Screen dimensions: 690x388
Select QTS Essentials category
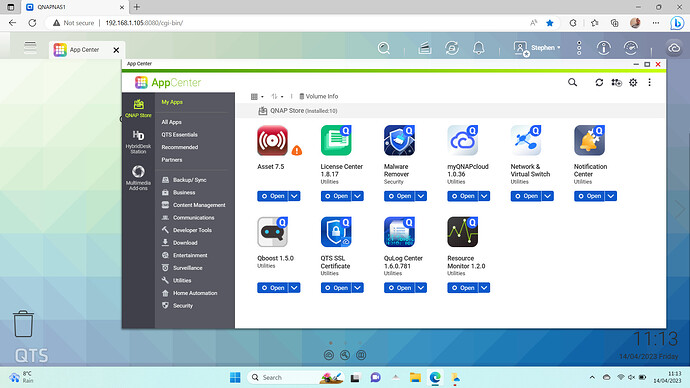pyautogui.click(x=179, y=135)
